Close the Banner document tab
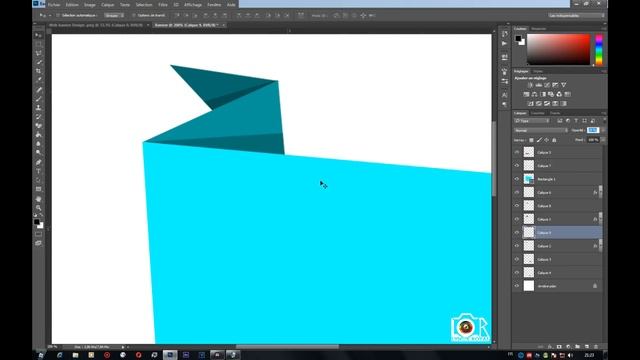Screen dimensions: 640x360 click(x=224, y=25)
